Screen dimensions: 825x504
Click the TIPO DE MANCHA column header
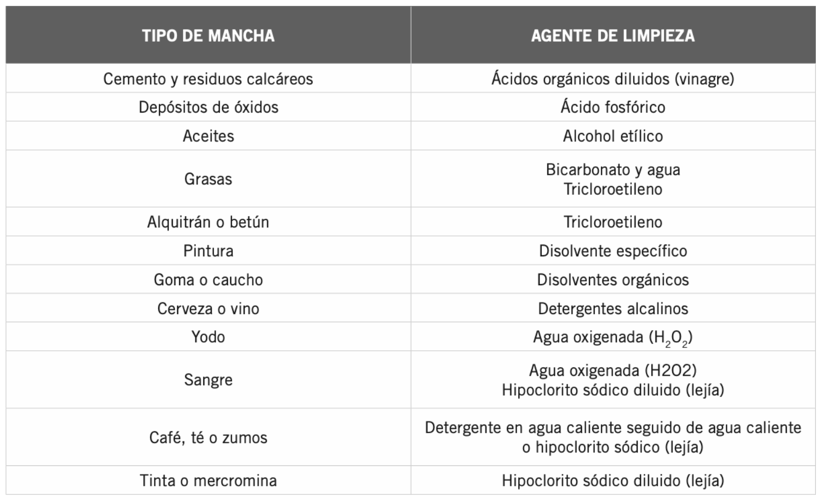point(208,35)
